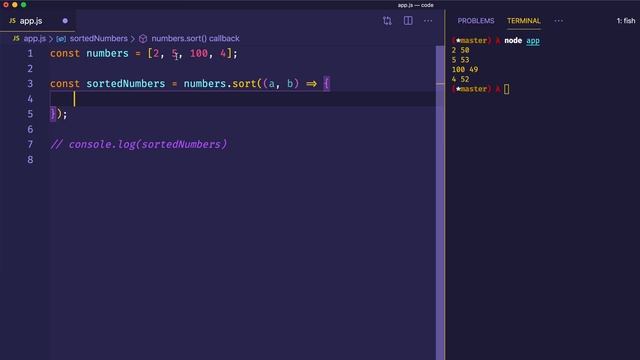Split the editor with split icon
640x360 pixels.
(x=408, y=21)
